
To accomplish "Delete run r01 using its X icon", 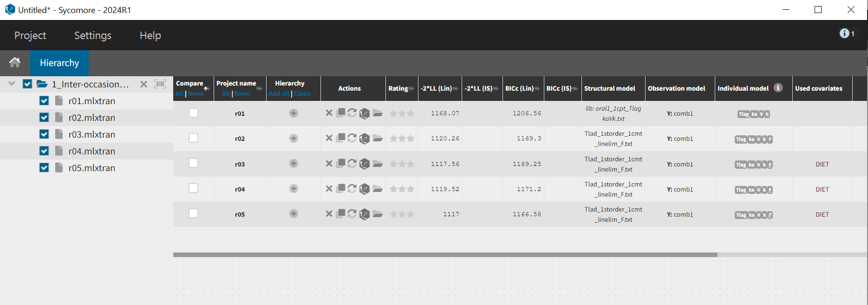I will pos(329,113).
